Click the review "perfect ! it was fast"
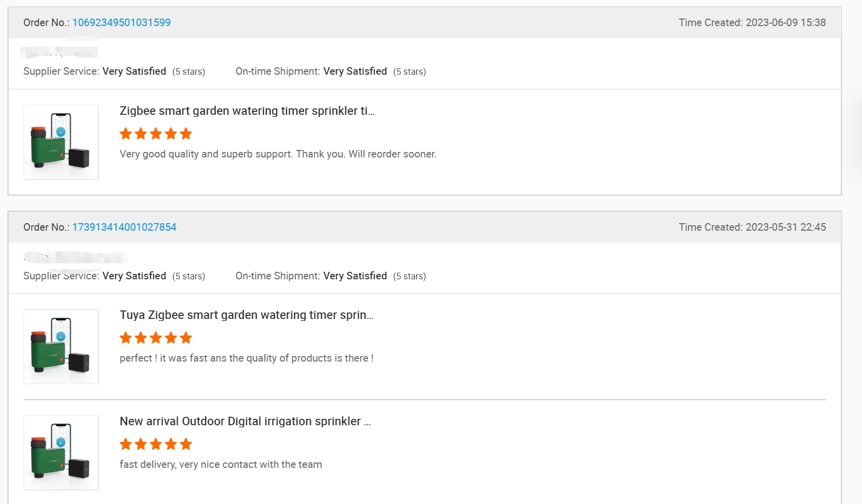 (246, 358)
